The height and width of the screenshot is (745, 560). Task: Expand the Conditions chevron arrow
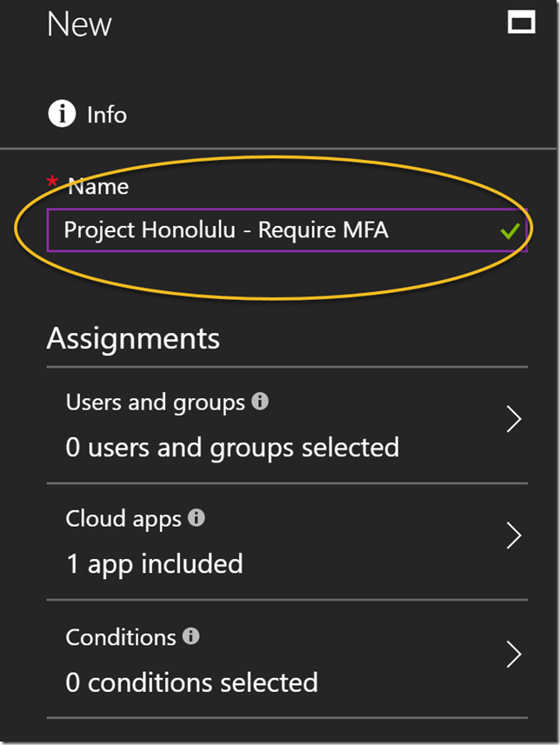514,655
